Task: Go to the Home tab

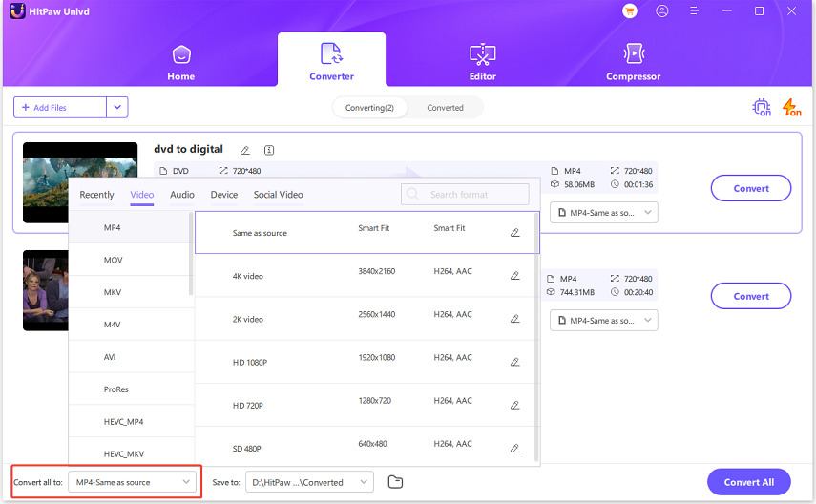Action: (181, 64)
